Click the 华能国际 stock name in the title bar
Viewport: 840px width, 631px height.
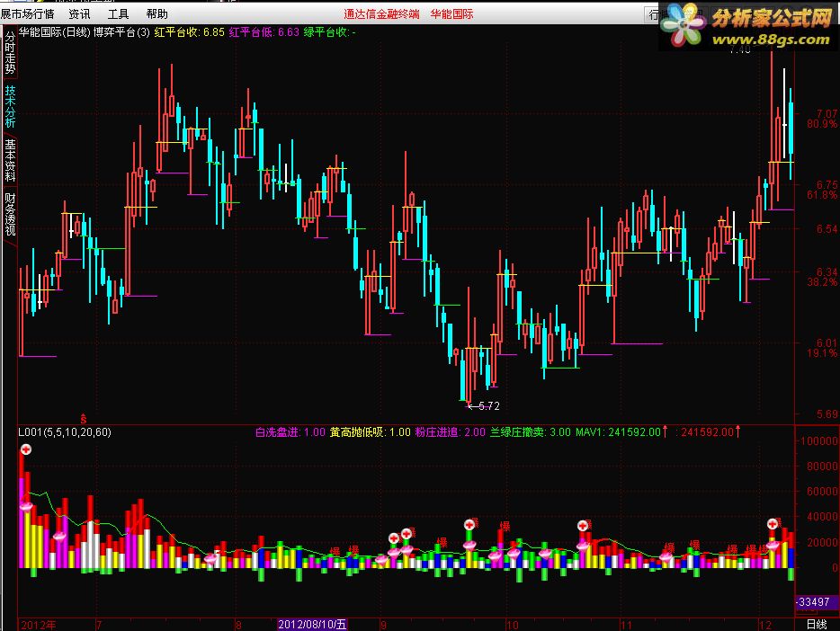point(451,13)
